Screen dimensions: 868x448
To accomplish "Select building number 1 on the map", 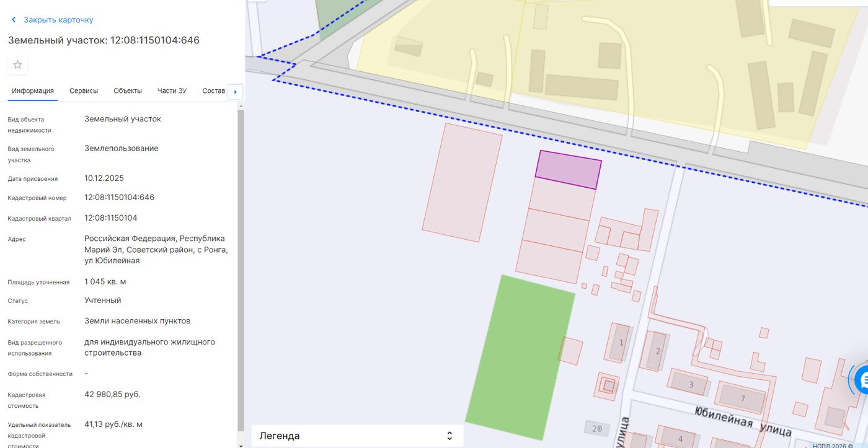I will pos(621,343).
